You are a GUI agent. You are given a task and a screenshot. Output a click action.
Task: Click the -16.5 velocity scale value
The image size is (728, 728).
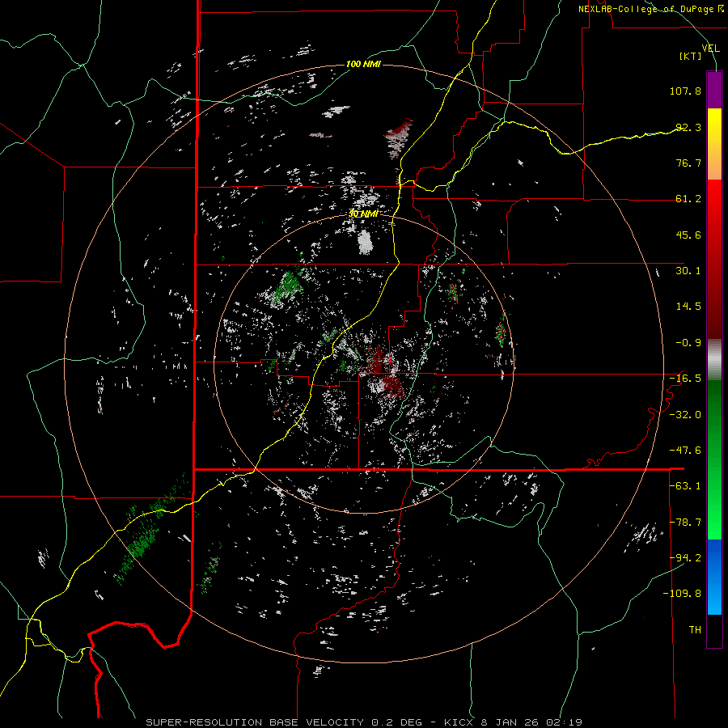pyautogui.click(x=685, y=379)
